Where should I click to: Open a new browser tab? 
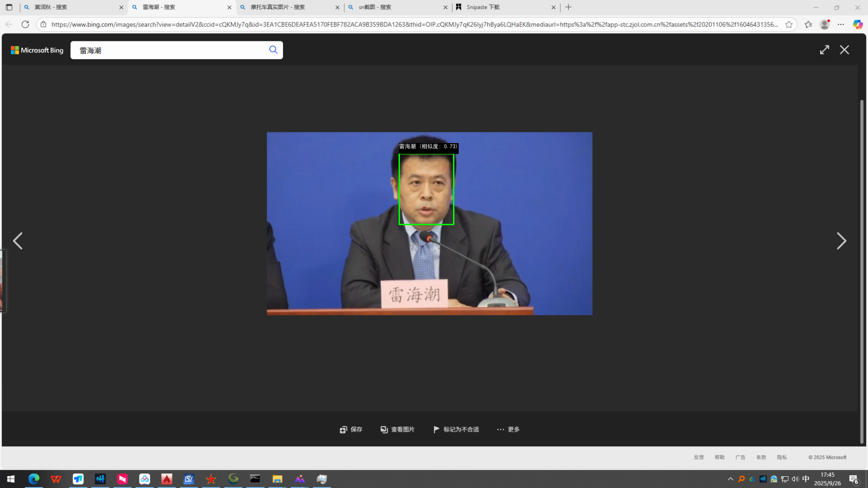click(x=568, y=7)
